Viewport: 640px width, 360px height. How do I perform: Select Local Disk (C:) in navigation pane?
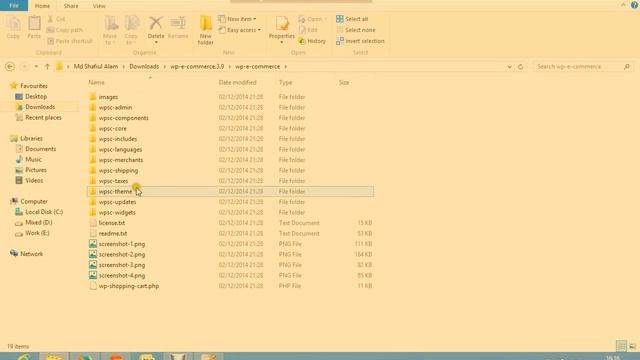click(x=44, y=212)
